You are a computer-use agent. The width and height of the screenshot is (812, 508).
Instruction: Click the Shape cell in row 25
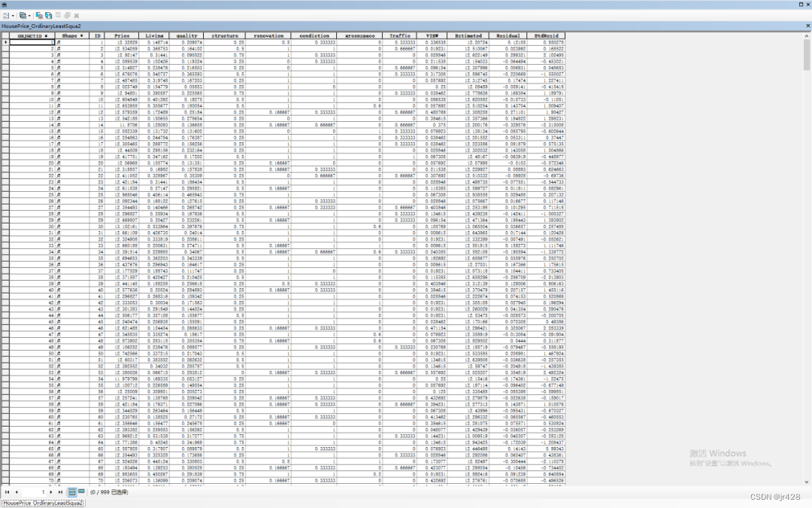pyautogui.click(x=72, y=195)
